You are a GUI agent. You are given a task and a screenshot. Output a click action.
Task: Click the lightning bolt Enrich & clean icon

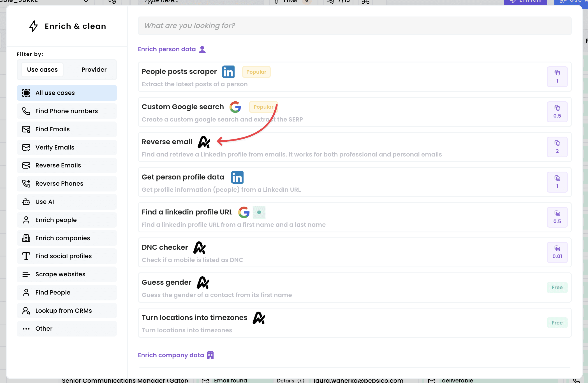click(34, 26)
